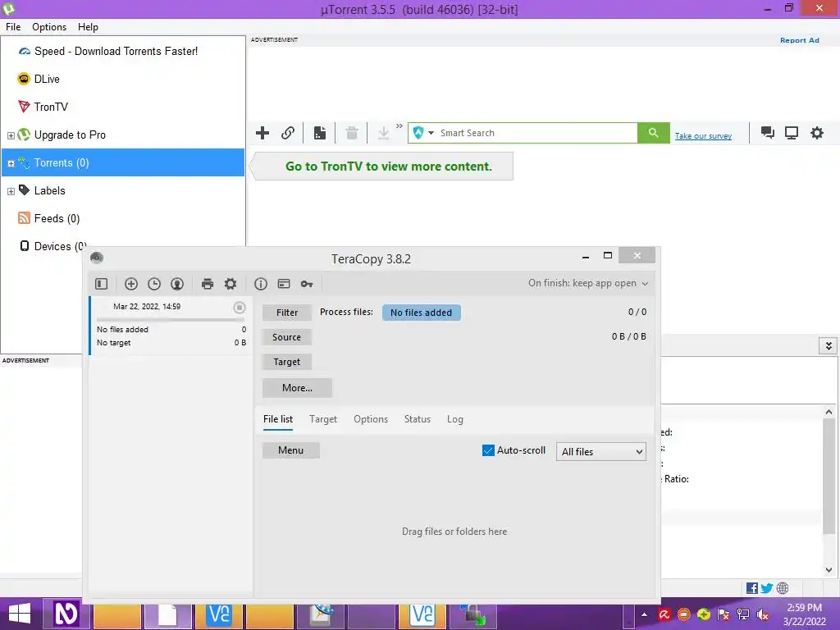Click the No files added label button
Viewport: 840px width, 630px height.
(x=421, y=313)
